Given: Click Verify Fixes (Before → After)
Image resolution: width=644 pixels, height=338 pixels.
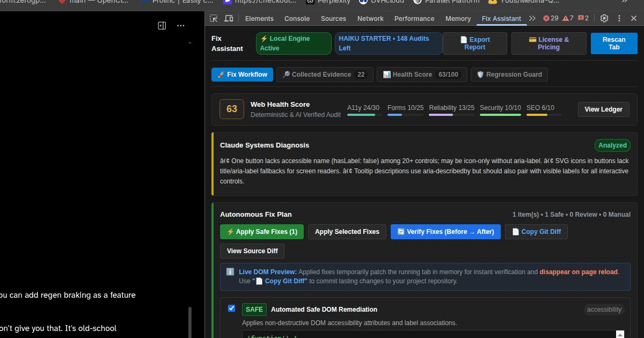Looking at the screenshot, I should [x=445, y=232].
